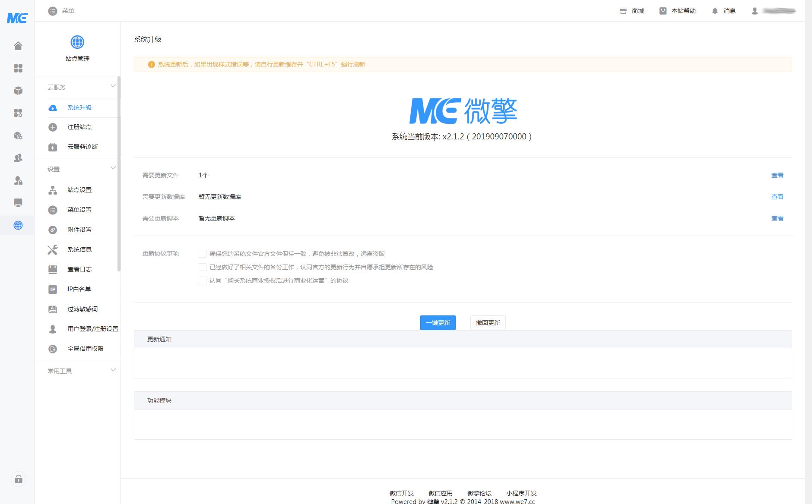Click the plus icon beside 注册站点

point(53,127)
